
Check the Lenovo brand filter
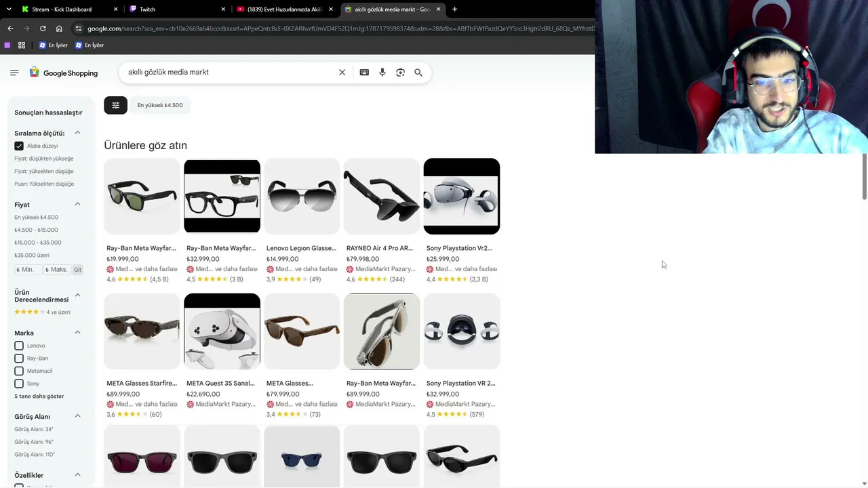point(19,346)
